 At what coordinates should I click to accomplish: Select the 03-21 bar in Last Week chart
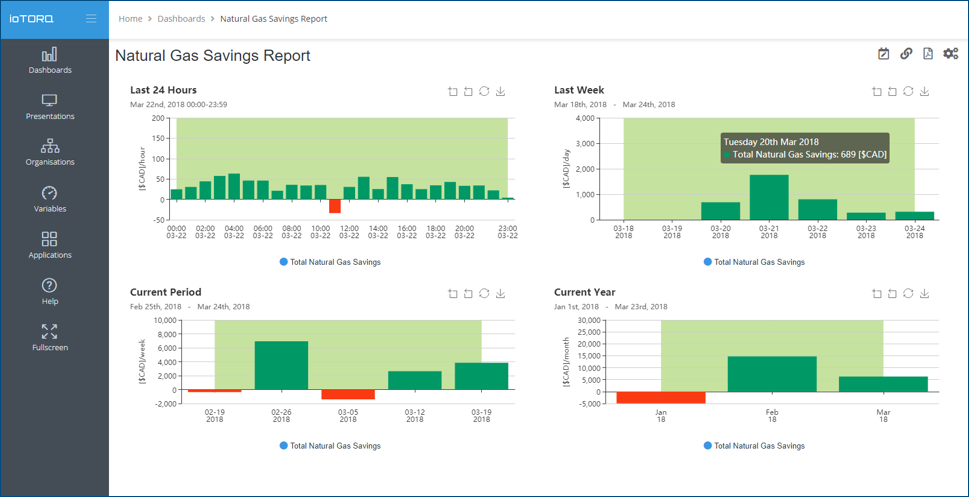click(x=769, y=197)
